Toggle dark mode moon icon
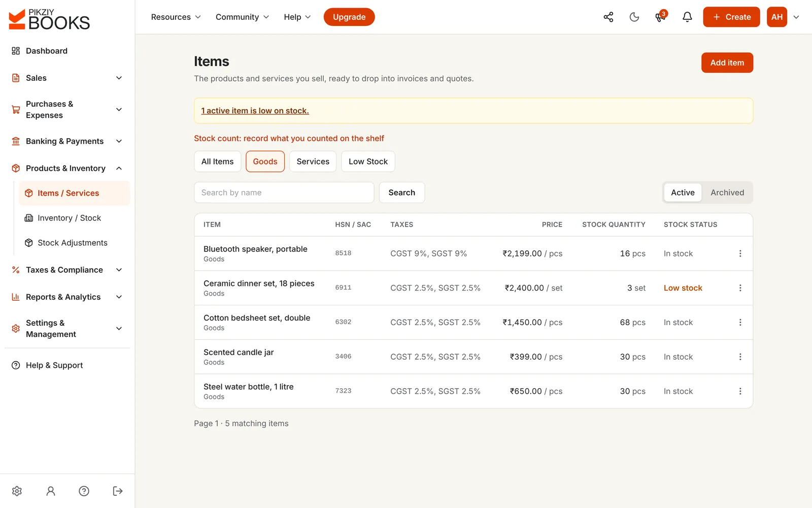This screenshot has height=508, width=812. pos(634,17)
